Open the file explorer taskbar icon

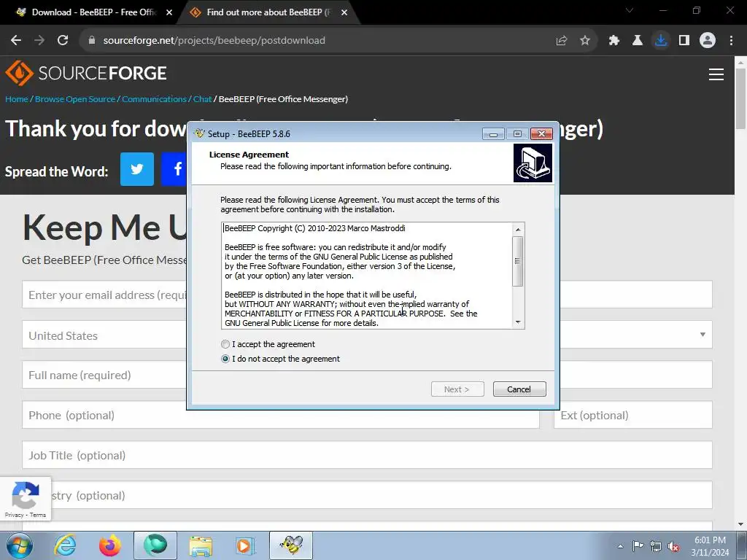[x=201, y=545]
